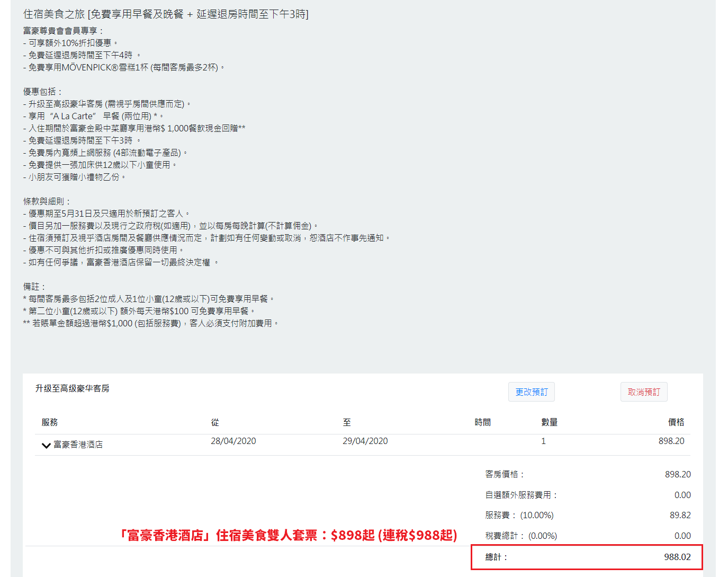The image size is (728, 577).
Task: Select the end date 29/04/2020
Action: point(365,441)
